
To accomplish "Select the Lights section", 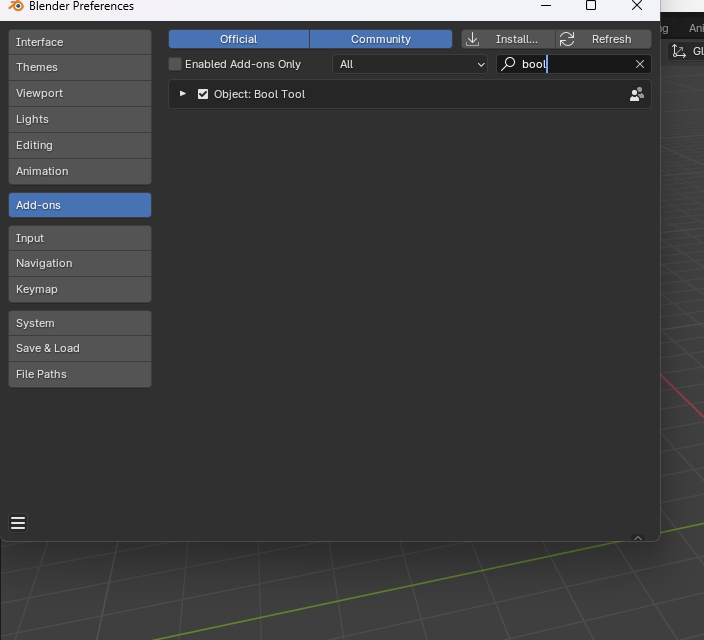I will pos(80,119).
